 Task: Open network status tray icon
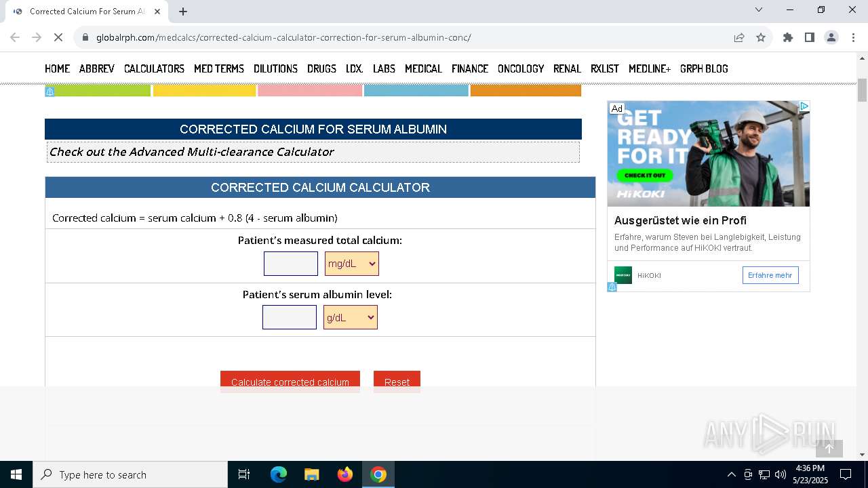coord(764,474)
